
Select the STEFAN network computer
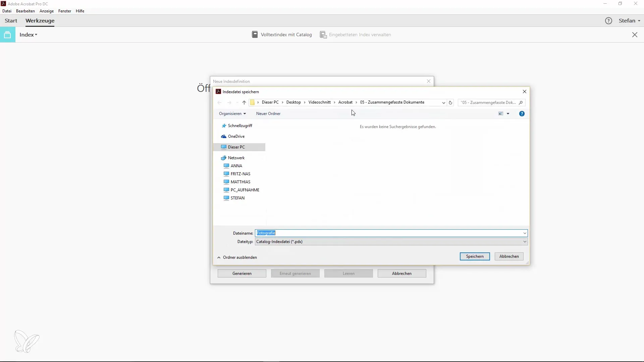(237, 197)
